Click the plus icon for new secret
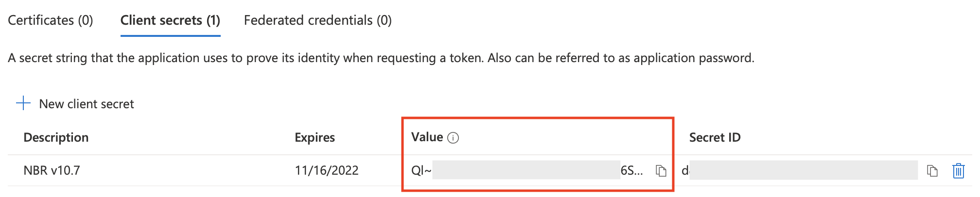 tap(23, 103)
